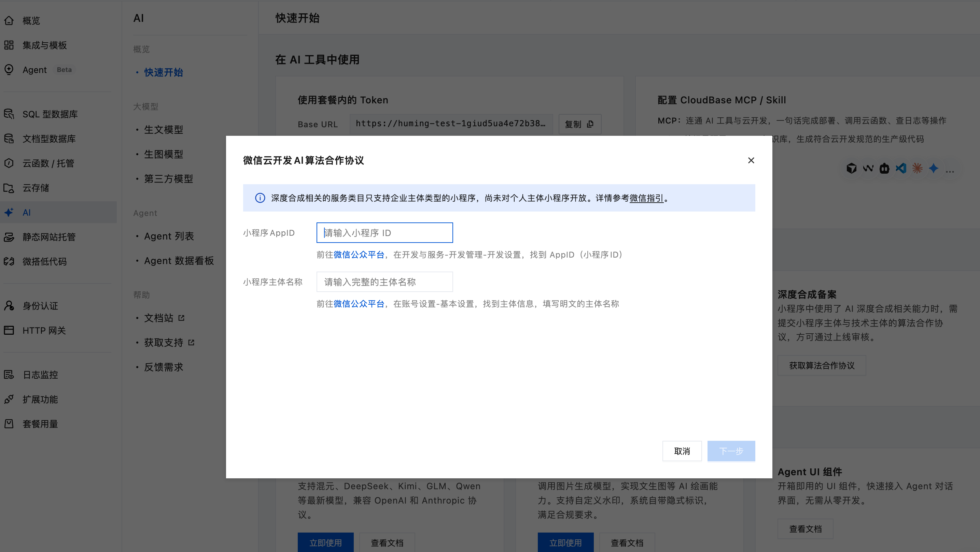Click the Base URL text field
The image size is (980, 552).
click(451, 124)
